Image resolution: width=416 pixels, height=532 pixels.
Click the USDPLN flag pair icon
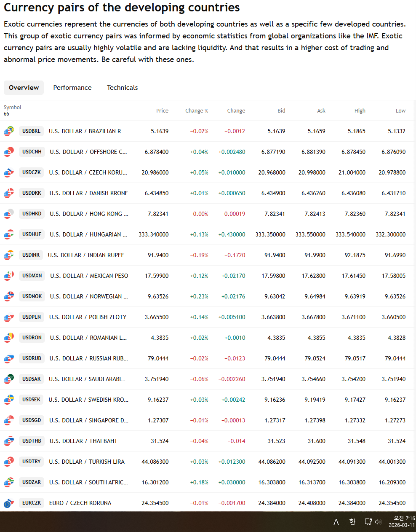point(9,317)
